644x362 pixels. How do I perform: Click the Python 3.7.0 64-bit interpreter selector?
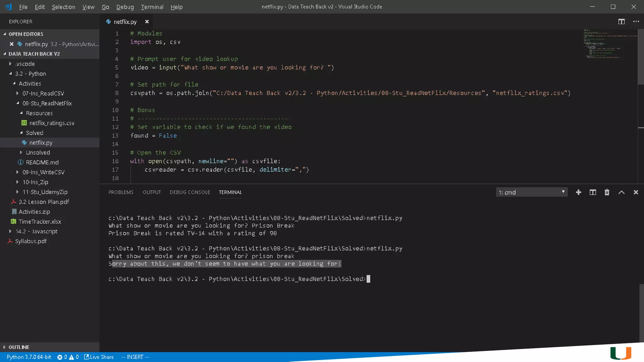click(29, 357)
